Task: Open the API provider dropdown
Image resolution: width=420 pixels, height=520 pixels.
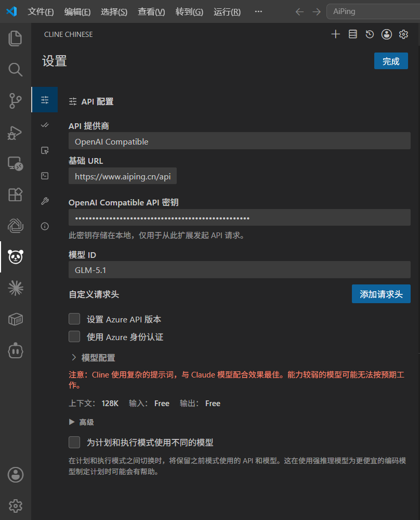Action: click(239, 141)
